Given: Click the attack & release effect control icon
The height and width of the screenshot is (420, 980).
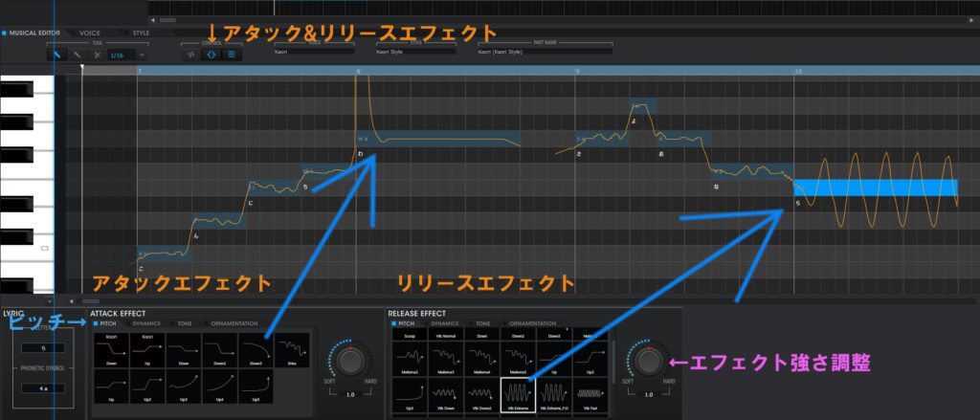Looking at the screenshot, I should click(212, 55).
